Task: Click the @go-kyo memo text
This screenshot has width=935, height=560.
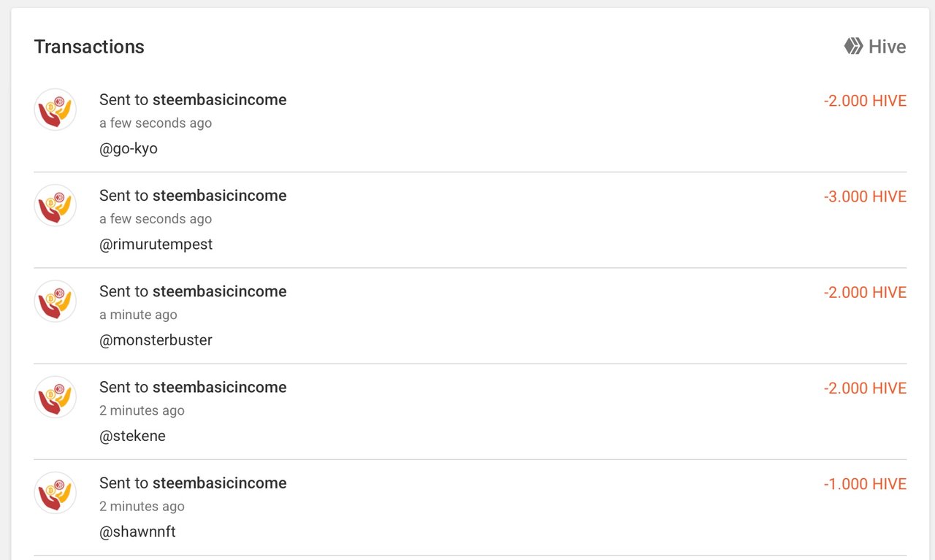Action: [129, 149]
